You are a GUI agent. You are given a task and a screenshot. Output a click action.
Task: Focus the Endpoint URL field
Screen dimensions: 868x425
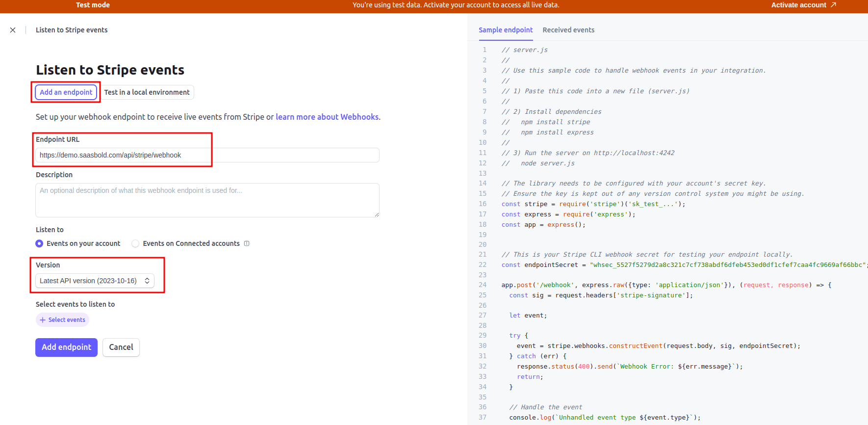click(207, 155)
